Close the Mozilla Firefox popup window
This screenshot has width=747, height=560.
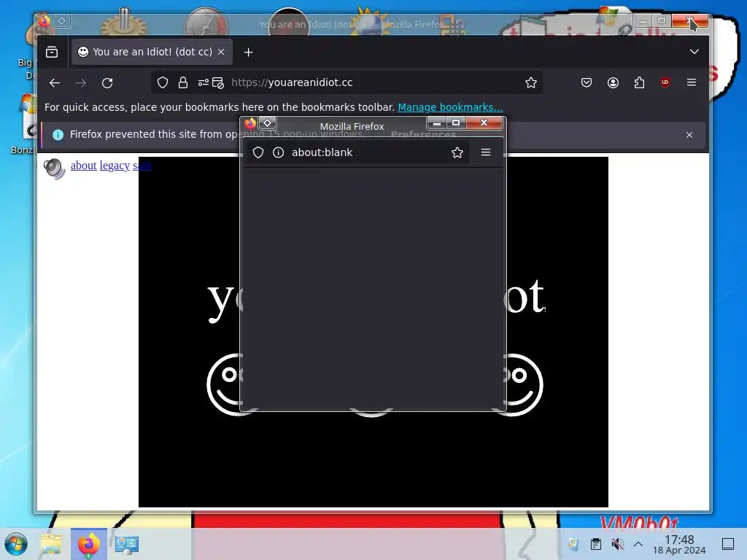pos(484,122)
